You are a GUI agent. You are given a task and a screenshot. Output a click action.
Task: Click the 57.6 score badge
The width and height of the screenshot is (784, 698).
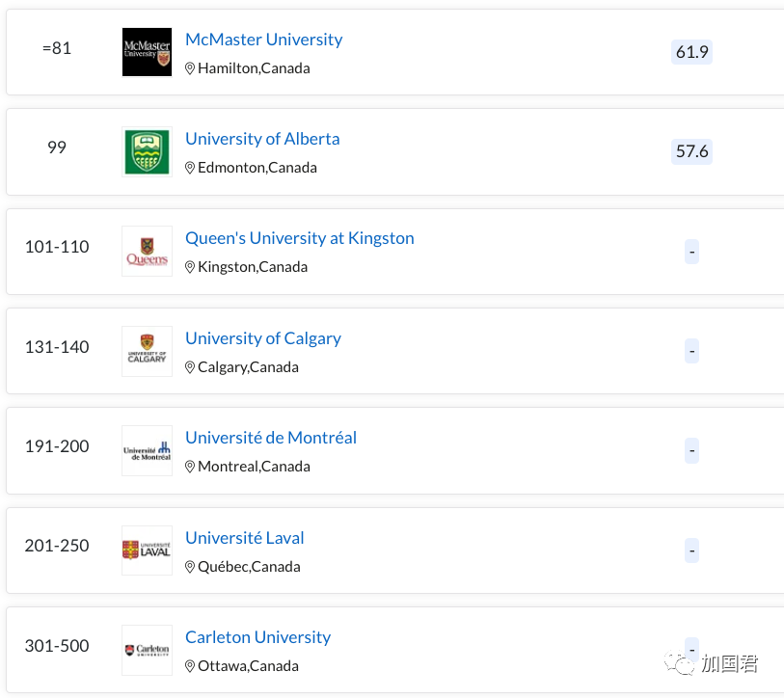pyautogui.click(x=692, y=151)
